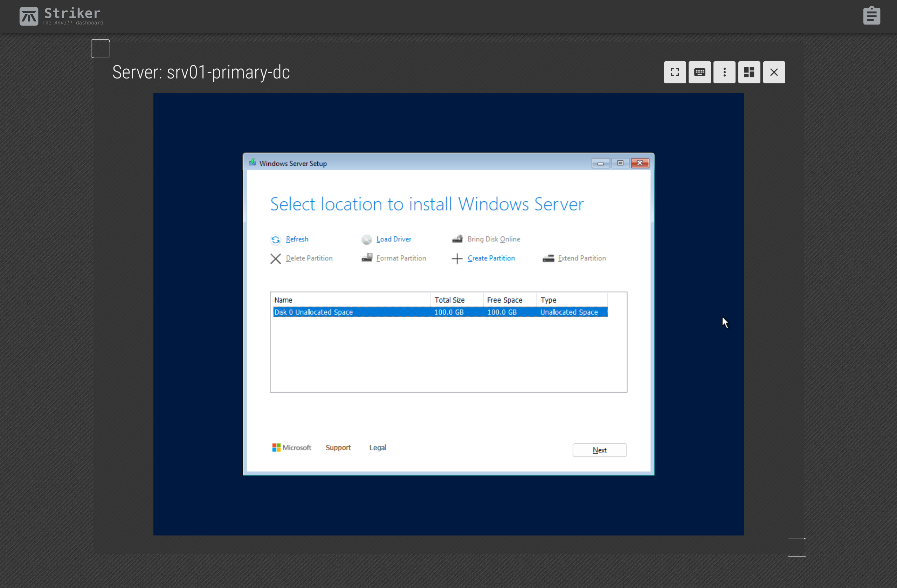This screenshot has width=897, height=588.
Task: Click the Type column header
Action: pos(572,300)
